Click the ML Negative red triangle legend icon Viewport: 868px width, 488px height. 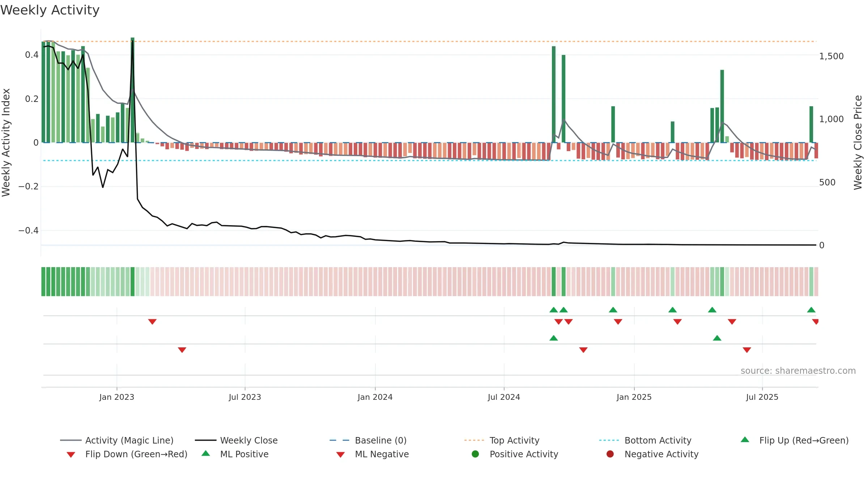[340, 455]
